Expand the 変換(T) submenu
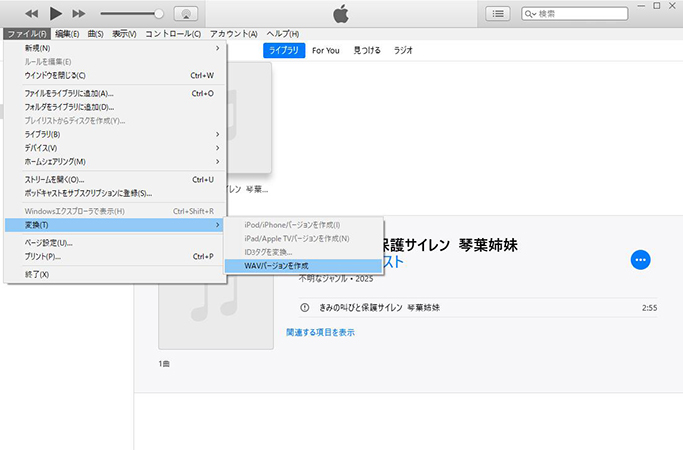This screenshot has height=450, width=683. [114, 225]
